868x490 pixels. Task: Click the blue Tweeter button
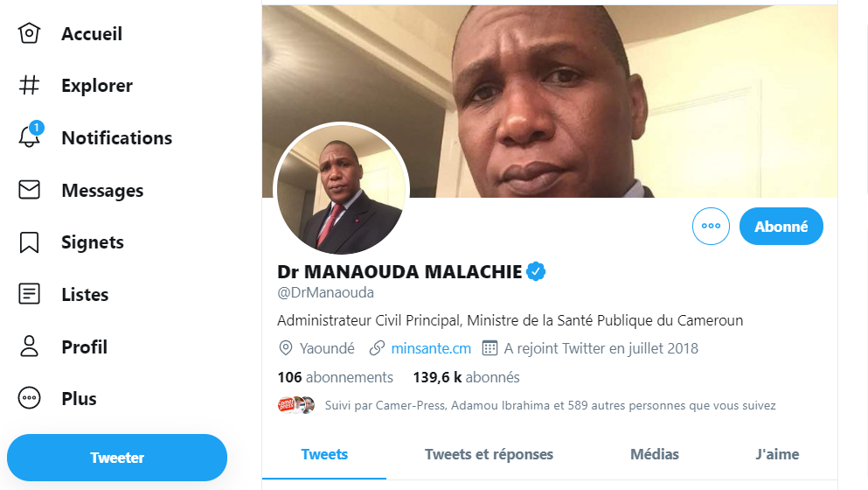click(x=117, y=458)
